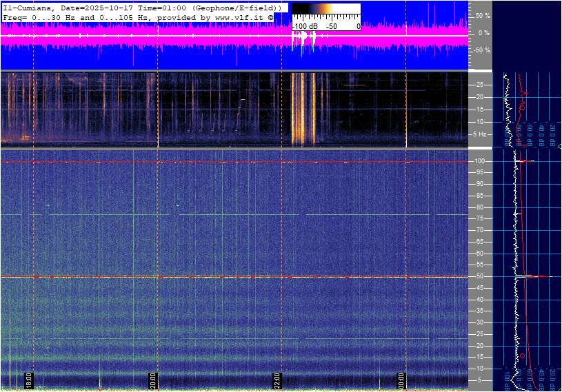This screenshot has height=392, width=562.
Task: Click the 00:00 time marker label
Action: (401, 380)
